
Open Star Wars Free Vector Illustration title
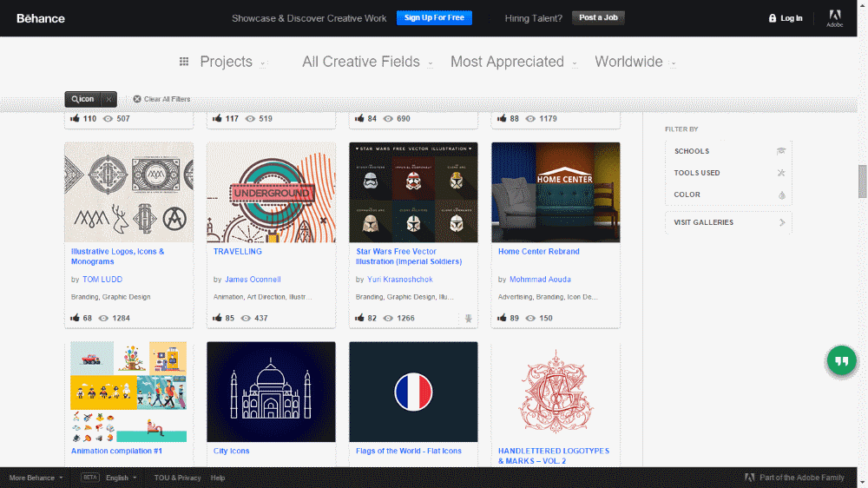(x=409, y=256)
